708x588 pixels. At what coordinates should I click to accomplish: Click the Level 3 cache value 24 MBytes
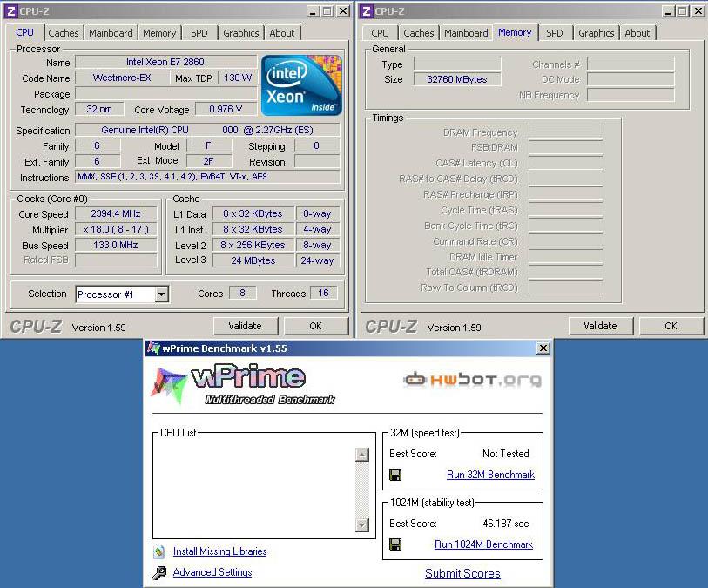253,260
